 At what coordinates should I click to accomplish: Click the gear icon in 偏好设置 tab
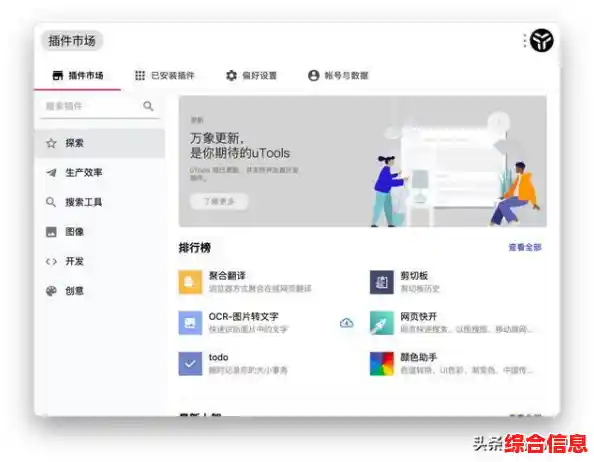231,75
